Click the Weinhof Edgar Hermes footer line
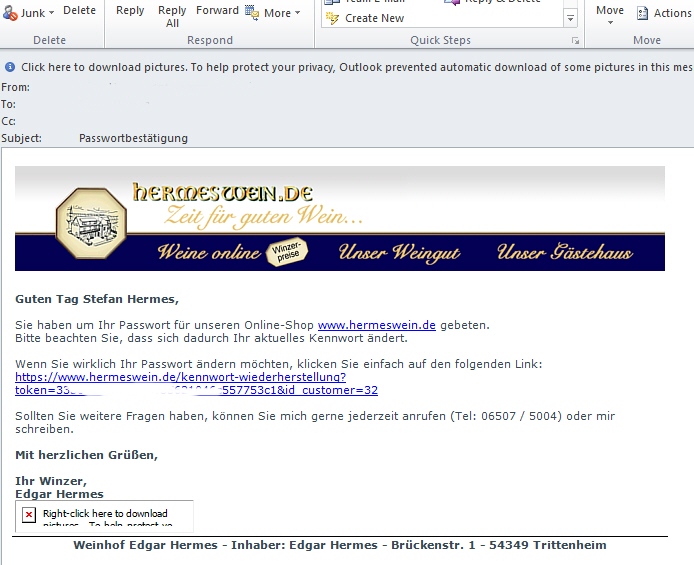 pos(340,545)
